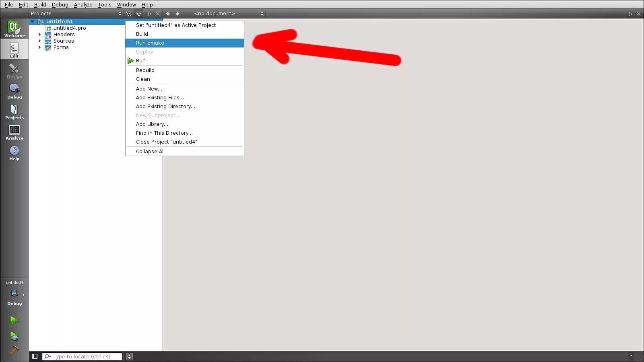Viewport: 644px width, 362px height.
Task: Open the Help menu in menu bar
Action: [x=147, y=5]
